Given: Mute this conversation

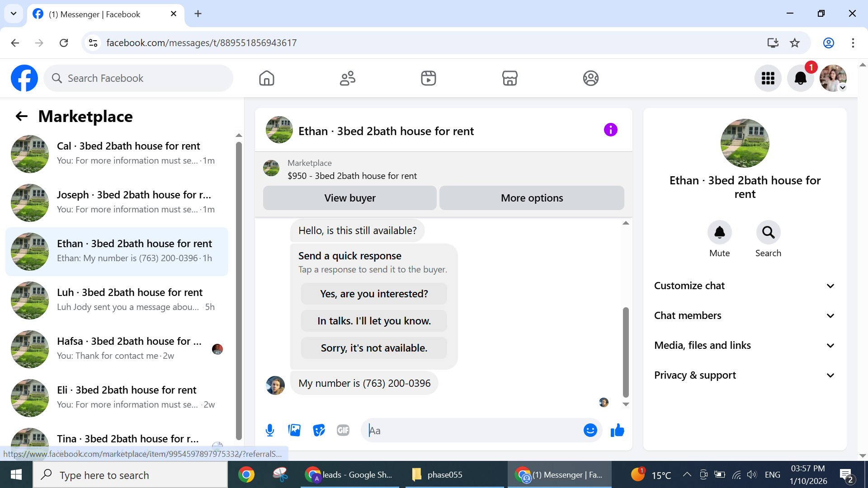Looking at the screenshot, I should tap(719, 233).
